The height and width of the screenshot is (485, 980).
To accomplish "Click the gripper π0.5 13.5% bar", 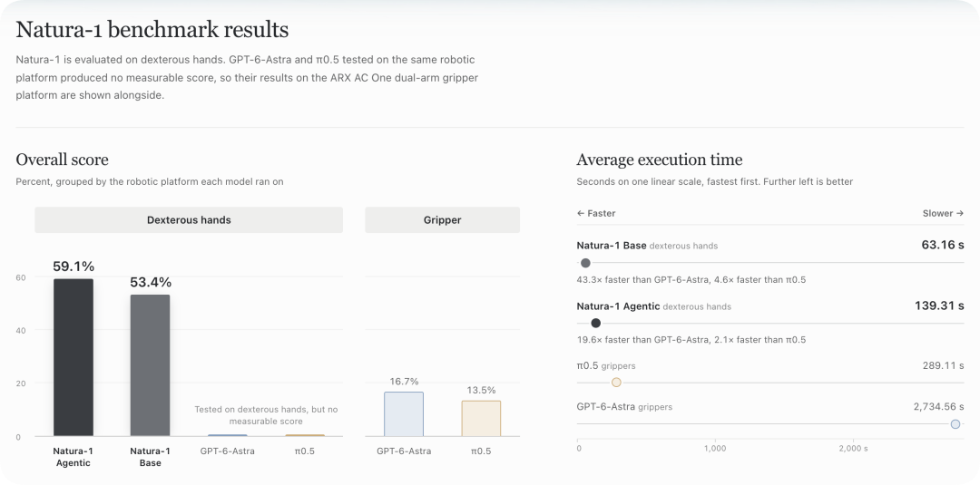I will point(481,419).
